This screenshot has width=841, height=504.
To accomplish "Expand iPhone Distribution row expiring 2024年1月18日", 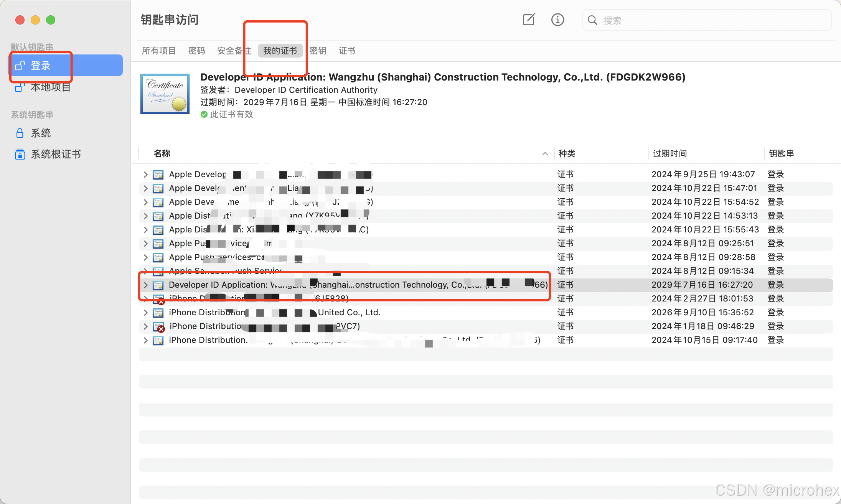I will coord(145,326).
